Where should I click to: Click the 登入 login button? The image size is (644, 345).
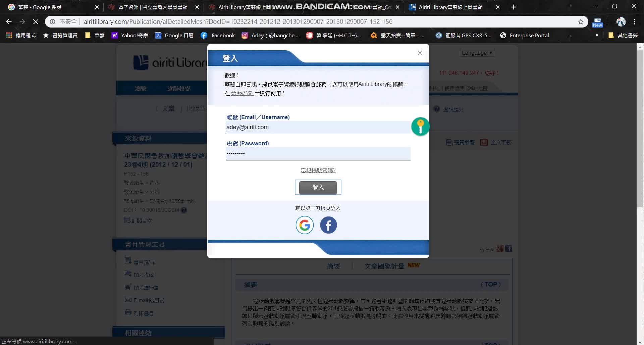click(x=318, y=187)
